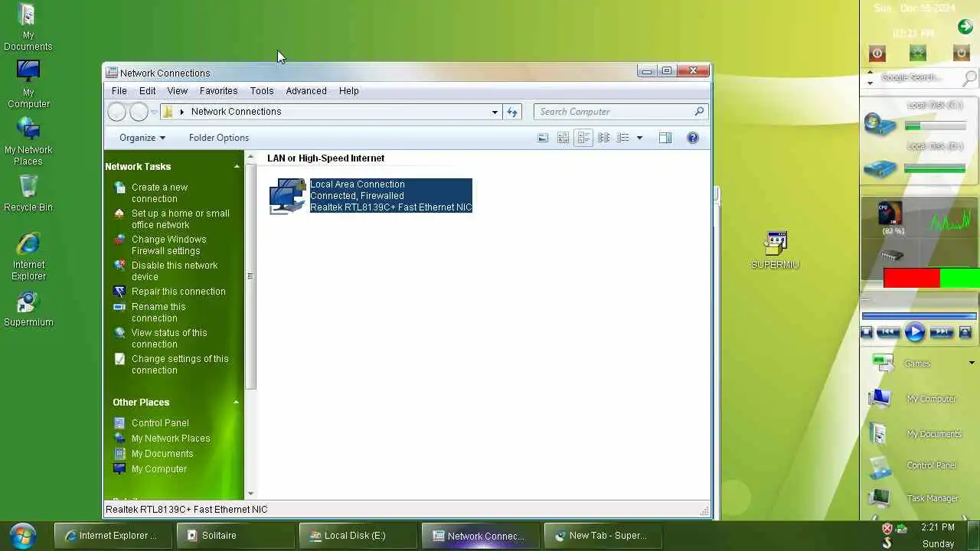Click the eject button in sidebar player
The image size is (980, 551).
click(965, 332)
